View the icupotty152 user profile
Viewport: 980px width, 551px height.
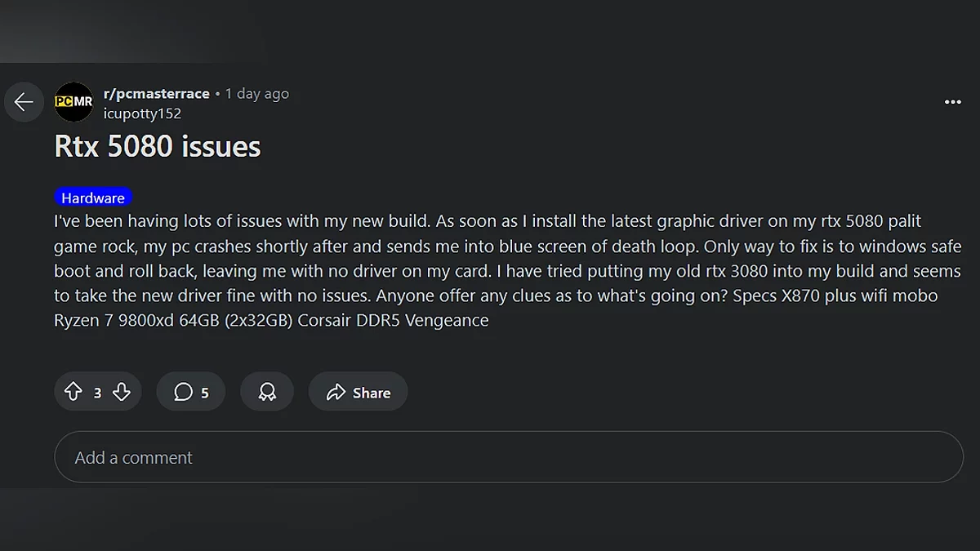click(x=142, y=113)
